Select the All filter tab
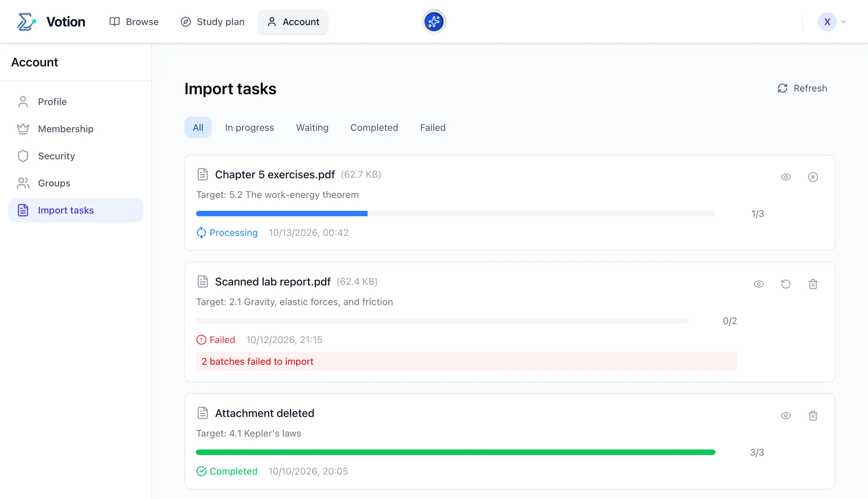 [x=198, y=127]
